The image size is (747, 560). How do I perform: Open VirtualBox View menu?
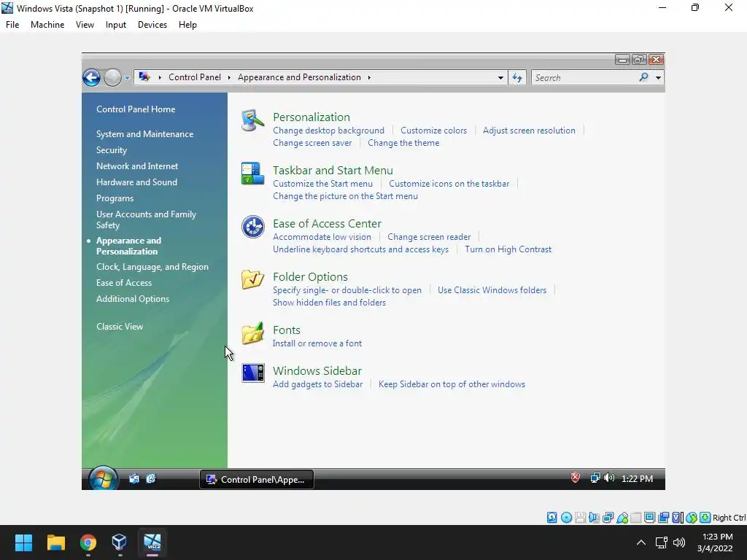pyautogui.click(x=85, y=25)
